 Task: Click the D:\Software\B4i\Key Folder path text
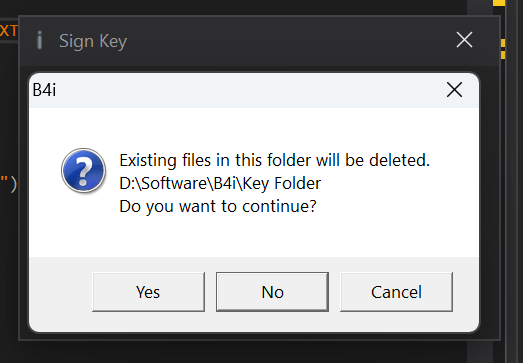pyautogui.click(x=220, y=183)
